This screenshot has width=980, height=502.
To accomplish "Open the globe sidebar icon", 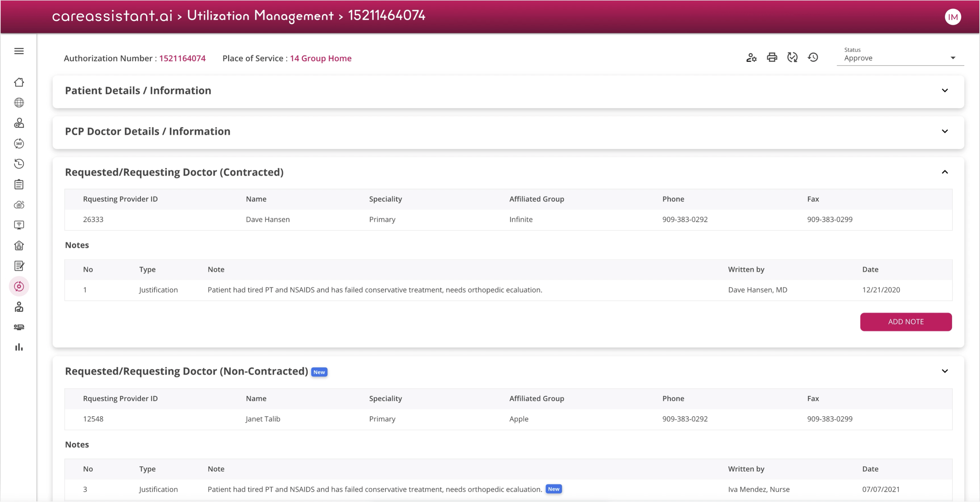I will click(19, 103).
